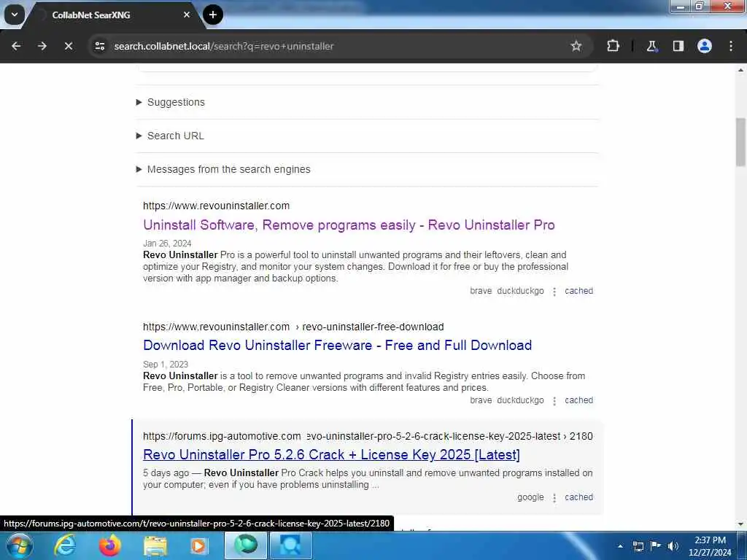Image resolution: width=747 pixels, height=560 pixels.
Task: Open cached link of Freeware download result
Action: point(578,400)
